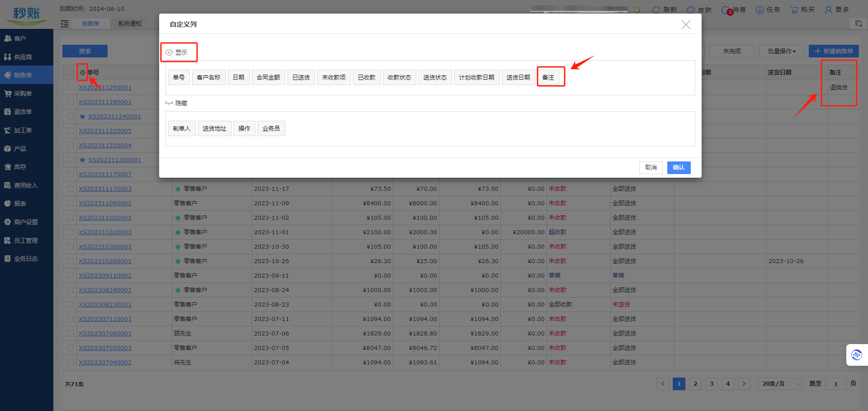868x411 pixels.
Task: Click the gold crown membership icon
Action: (637, 9)
